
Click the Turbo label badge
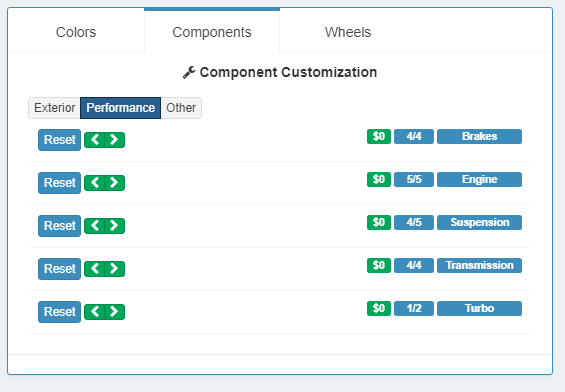point(479,308)
